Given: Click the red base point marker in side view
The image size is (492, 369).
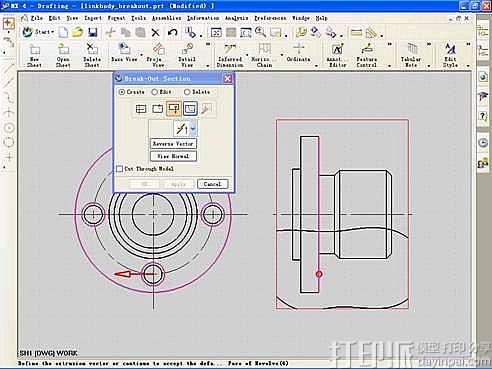Looking at the screenshot, I should pos(319,274).
